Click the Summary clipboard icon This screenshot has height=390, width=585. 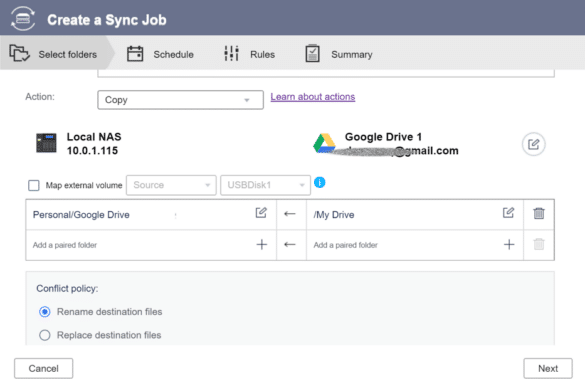[313, 53]
